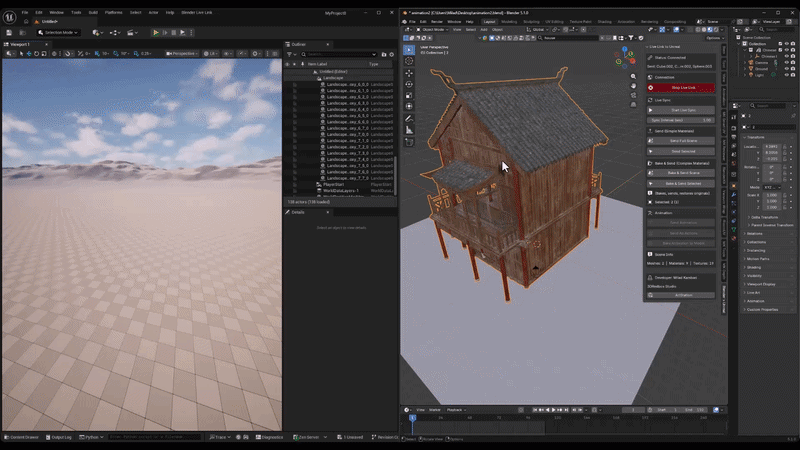Open Unreal Content Drawer

coord(21,437)
